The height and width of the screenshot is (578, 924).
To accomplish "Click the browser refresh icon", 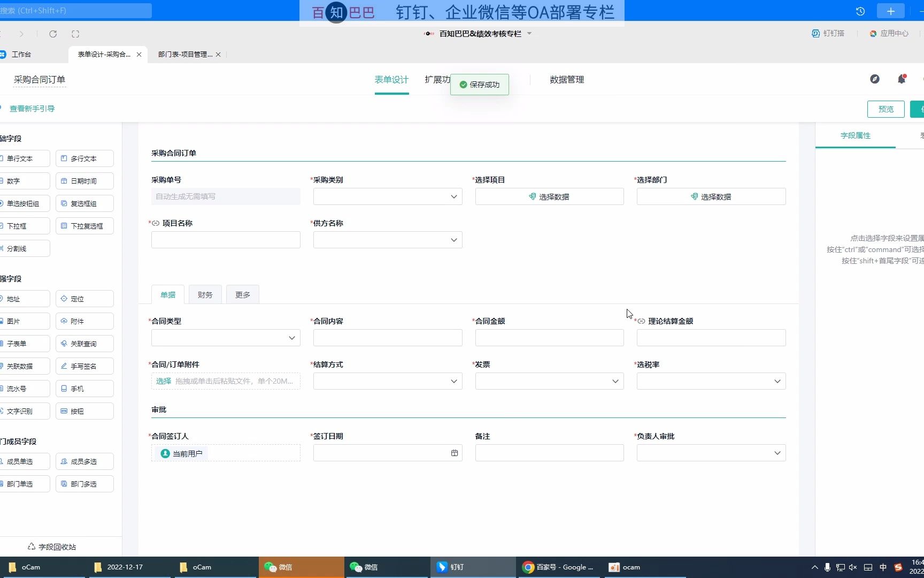I will pos(53,34).
